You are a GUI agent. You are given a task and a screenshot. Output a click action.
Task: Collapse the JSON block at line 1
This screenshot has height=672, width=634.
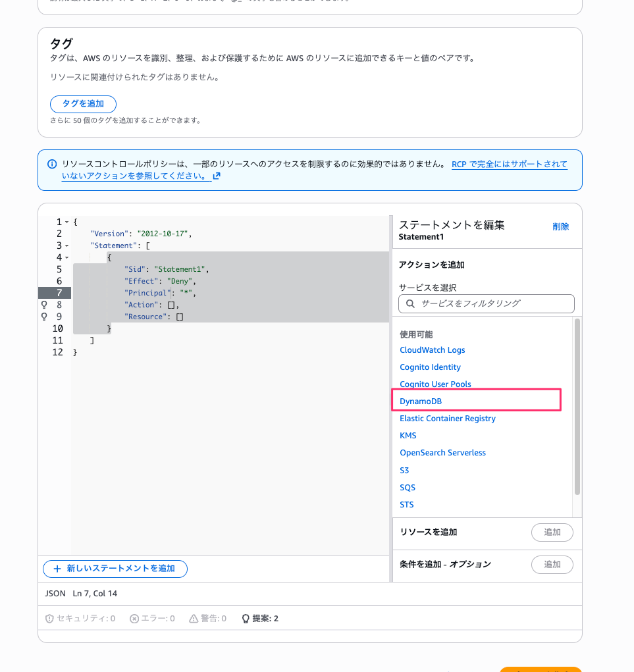(x=66, y=222)
